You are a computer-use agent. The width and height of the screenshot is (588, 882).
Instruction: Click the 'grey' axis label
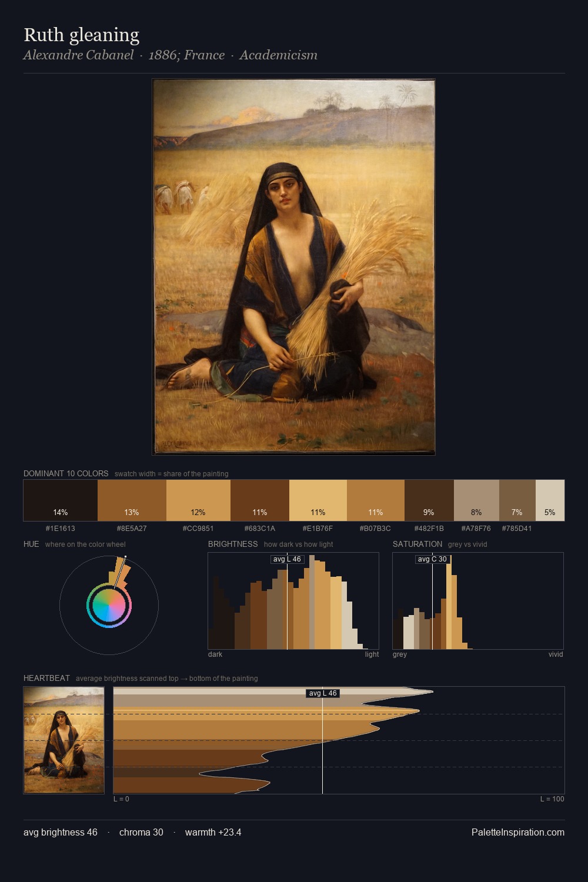click(x=400, y=654)
